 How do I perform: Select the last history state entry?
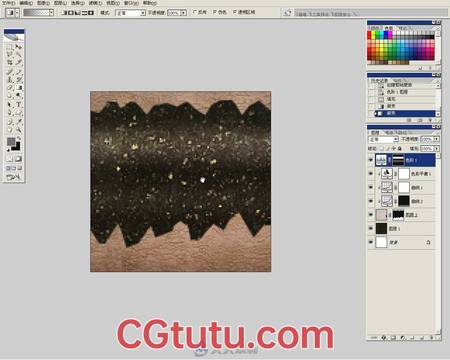405,113
